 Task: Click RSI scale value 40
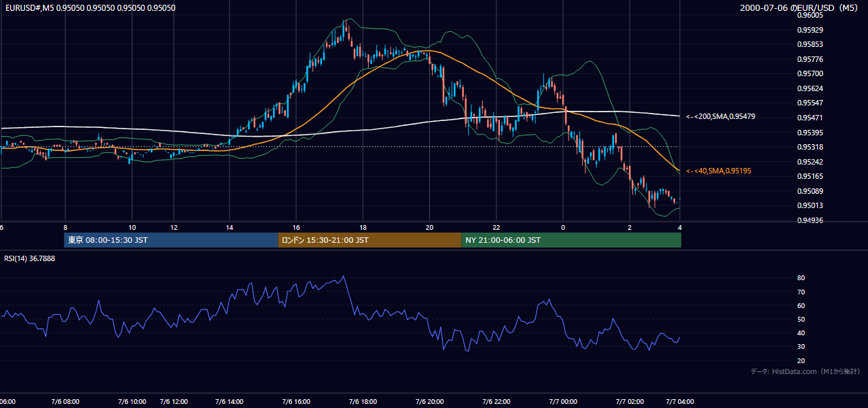coord(801,333)
